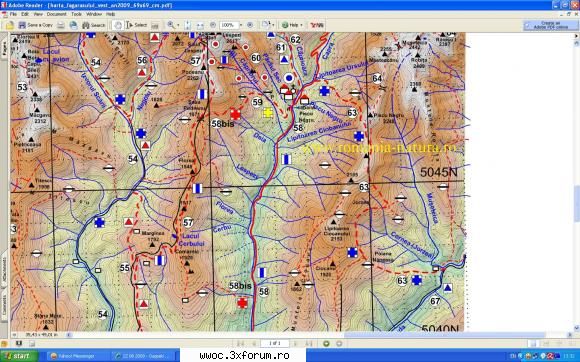Click the Print icon in the toolbar
Viewport: 580px width, 362px height.
pos(61,25)
